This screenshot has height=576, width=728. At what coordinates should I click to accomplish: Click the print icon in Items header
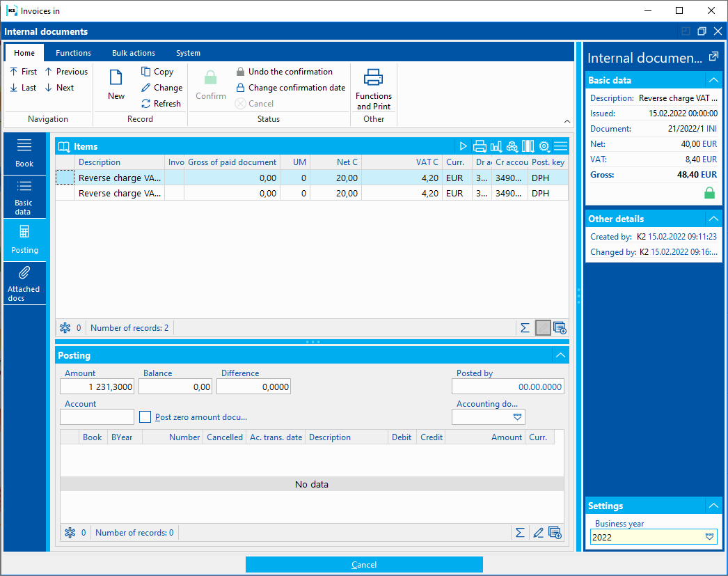coord(480,146)
